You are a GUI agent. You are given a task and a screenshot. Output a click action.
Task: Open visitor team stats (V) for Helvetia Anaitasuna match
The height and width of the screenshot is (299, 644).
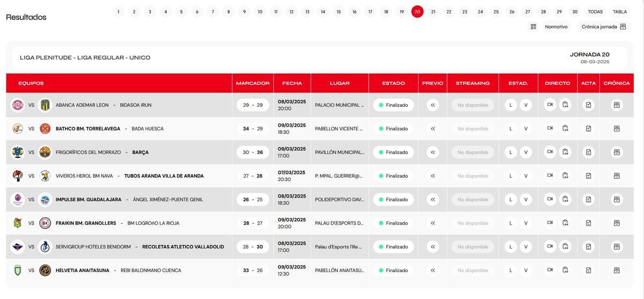pos(526,271)
